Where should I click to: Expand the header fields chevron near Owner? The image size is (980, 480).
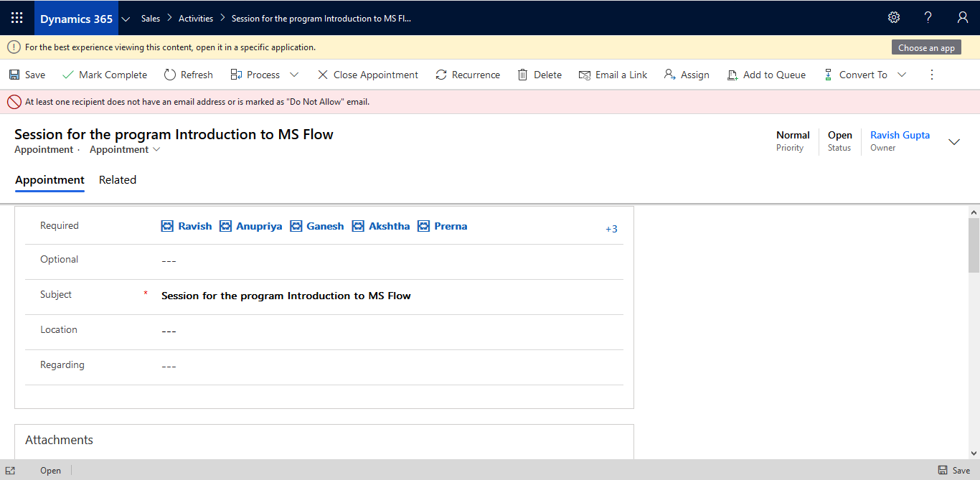[954, 142]
